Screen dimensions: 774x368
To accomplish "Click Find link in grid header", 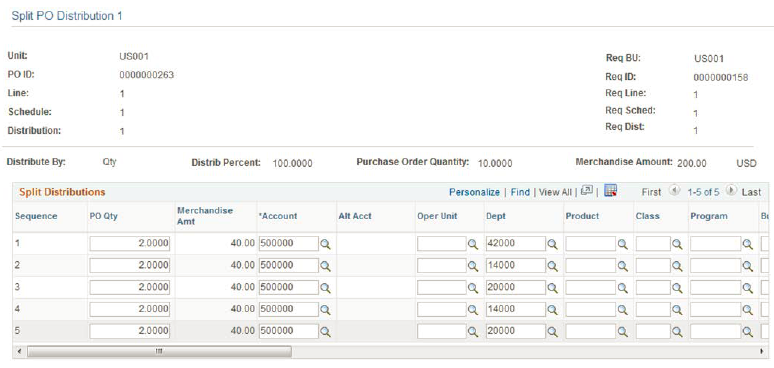I will [x=520, y=192].
